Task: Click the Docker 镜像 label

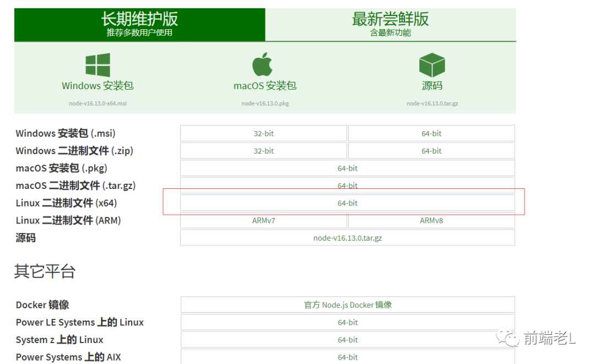Action: click(x=42, y=305)
